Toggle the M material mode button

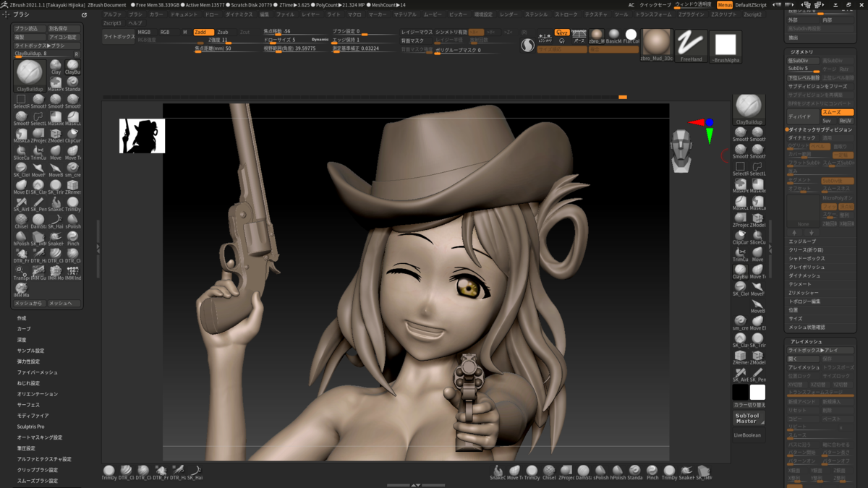(x=185, y=32)
